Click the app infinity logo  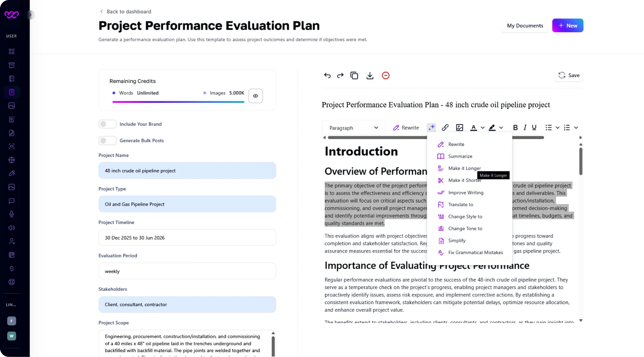[x=11, y=15]
